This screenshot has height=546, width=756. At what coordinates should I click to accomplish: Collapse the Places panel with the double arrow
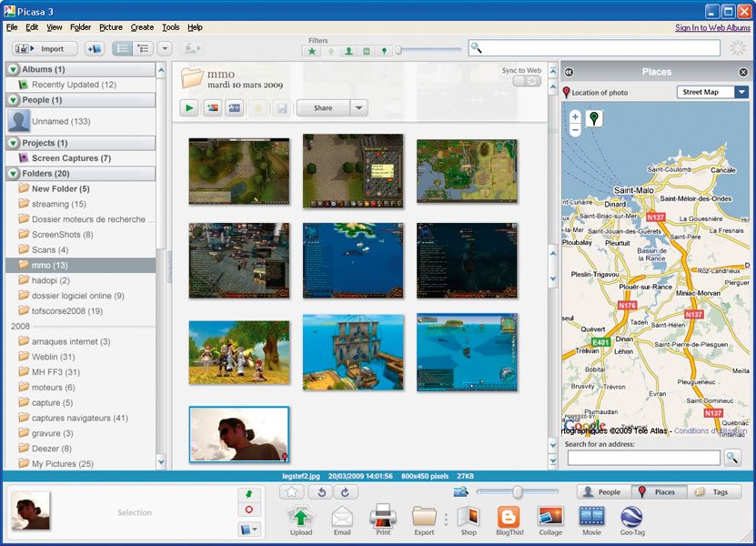(569, 72)
